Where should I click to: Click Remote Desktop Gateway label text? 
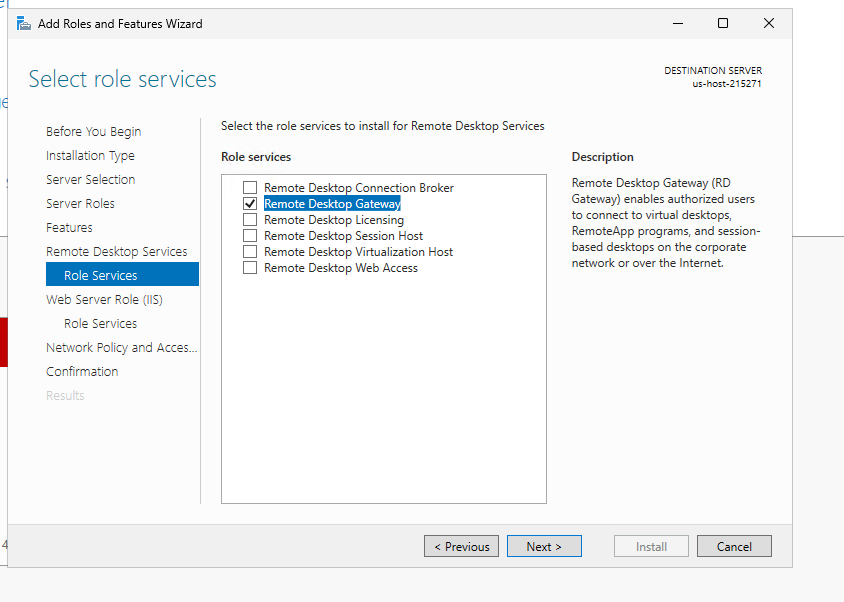point(332,204)
